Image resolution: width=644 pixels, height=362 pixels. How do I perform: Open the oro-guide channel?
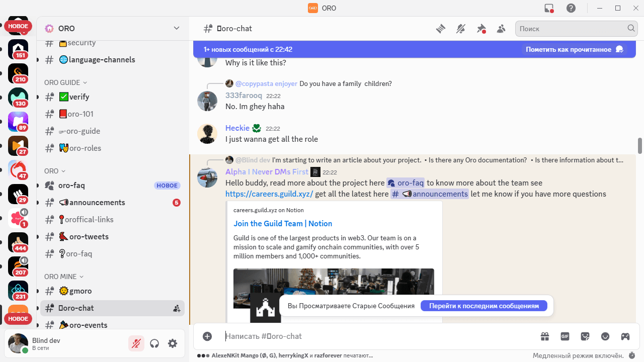coord(112,131)
